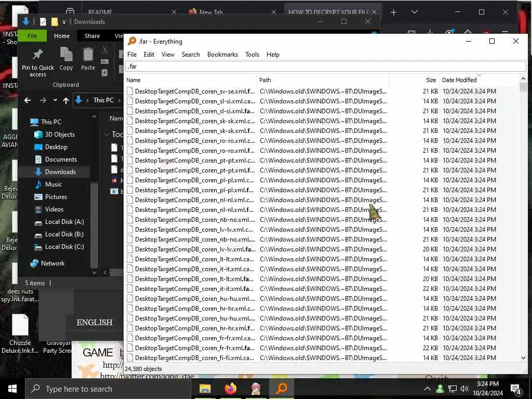Open Downloads in navigation pane
The height and width of the screenshot is (399, 532).
tap(60, 172)
